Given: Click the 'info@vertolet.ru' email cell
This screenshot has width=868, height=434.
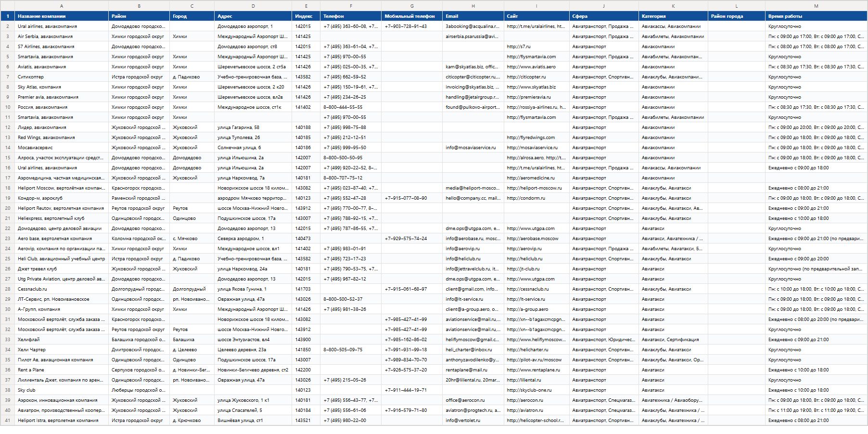Looking at the screenshot, I should tap(473, 421).
